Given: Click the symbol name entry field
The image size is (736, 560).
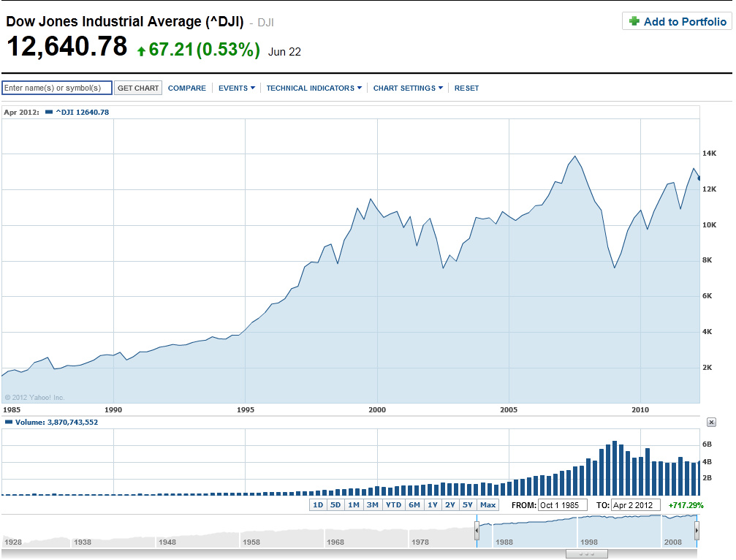Looking at the screenshot, I should tap(57, 88).
